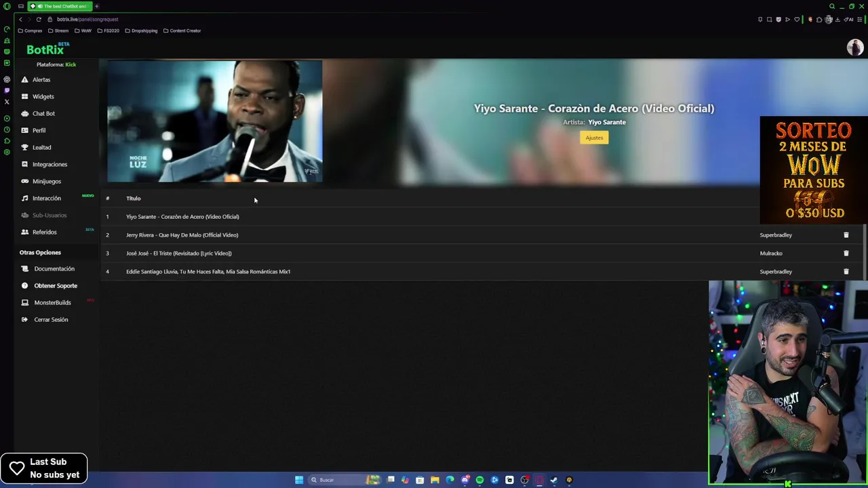The height and width of the screenshot is (488, 868).
Task: Select 'The best ChatBot' browser tab
Action: 60,6
